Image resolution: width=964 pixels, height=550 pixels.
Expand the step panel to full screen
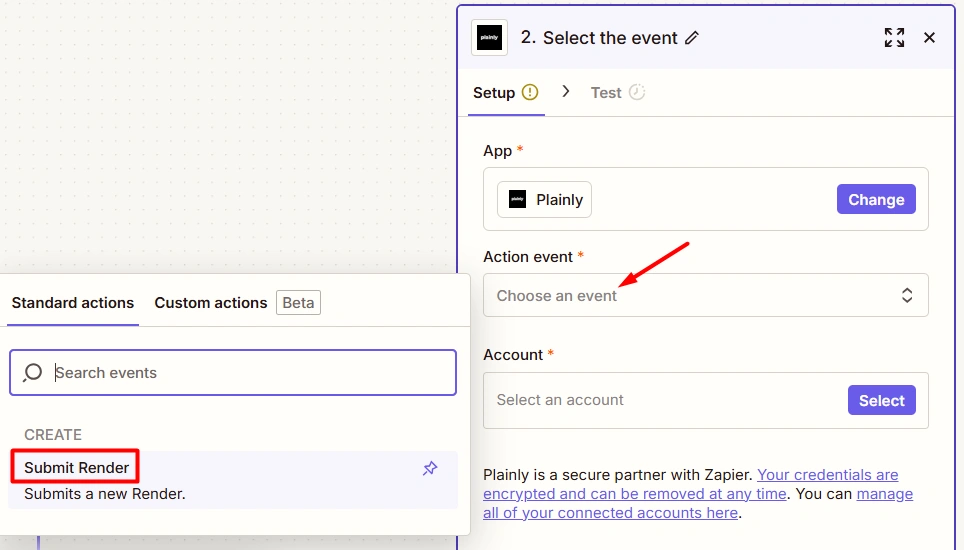coord(895,37)
